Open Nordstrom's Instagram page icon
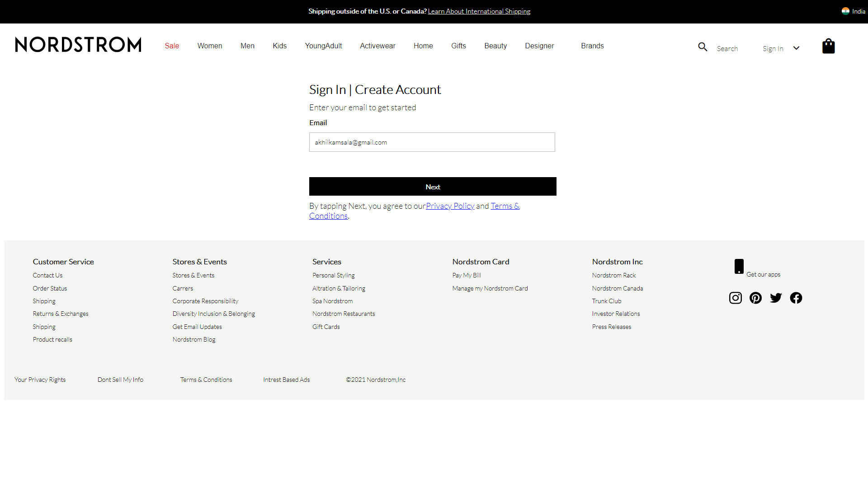The width and height of the screenshot is (868, 488). click(x=736, y=298)
